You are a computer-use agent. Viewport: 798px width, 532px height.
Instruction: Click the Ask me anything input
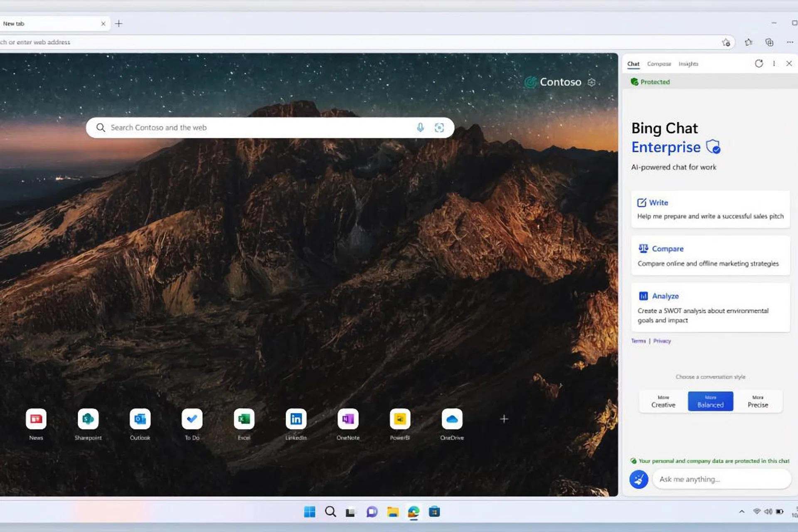tap(722, 479)
